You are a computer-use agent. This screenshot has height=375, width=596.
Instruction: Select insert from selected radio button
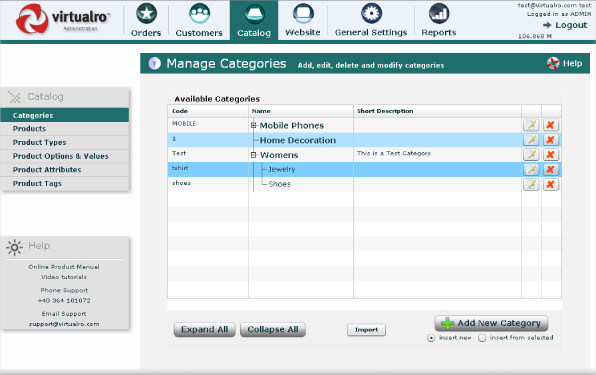click(x=482, y=338)
